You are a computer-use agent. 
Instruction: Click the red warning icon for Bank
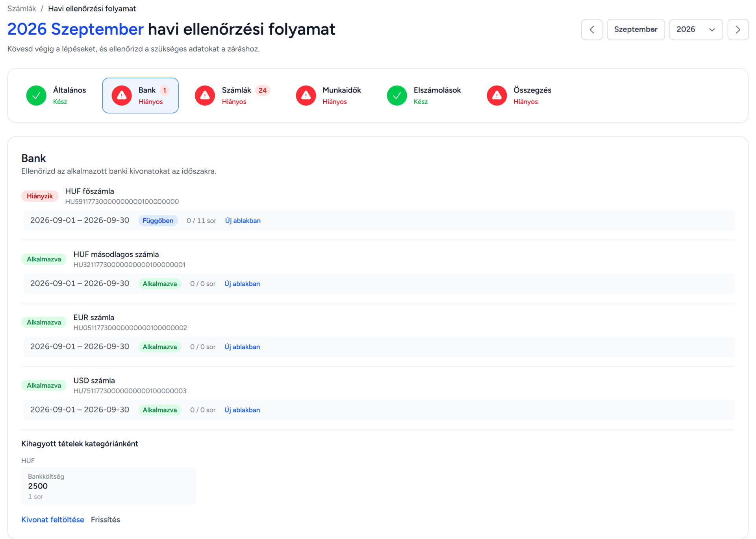pos(122,95)
